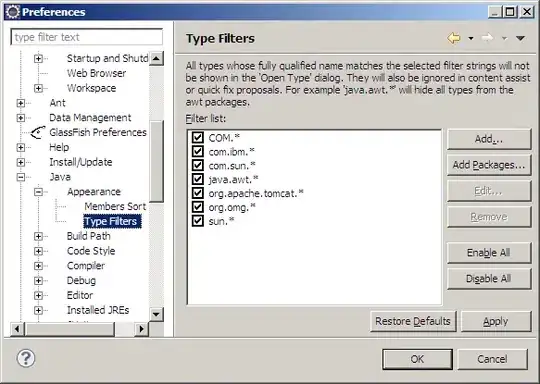
Task: Expand the Code Style node
Action: pyautogui.click(x=38, y=251)
